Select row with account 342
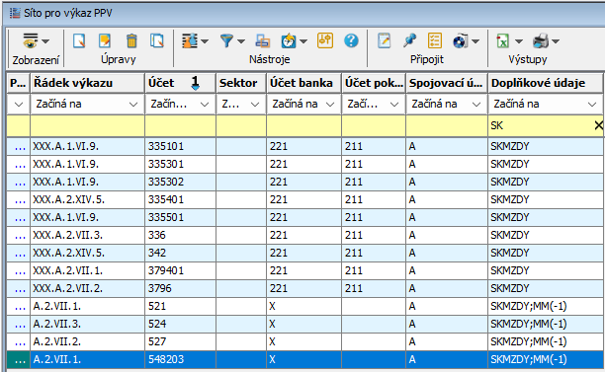This screenshot has height=372, width=605. (305, 253)
